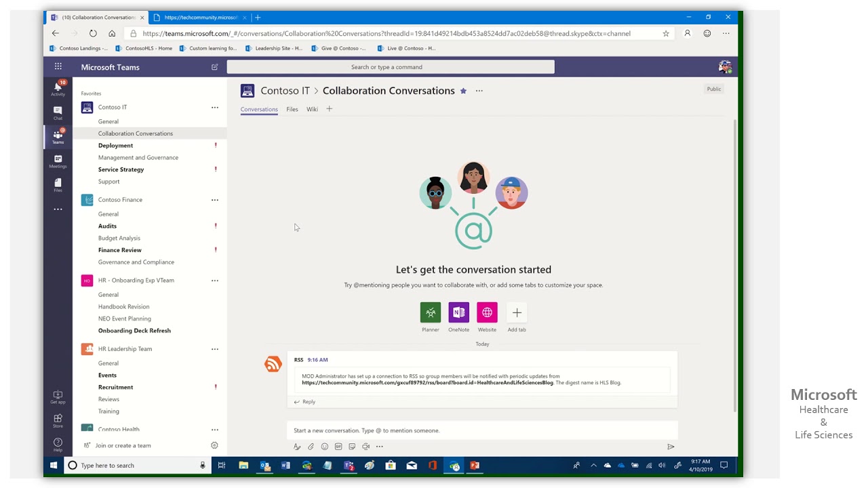
Task: Open more options for HR - Onboarding Exp VTeam
Action: pyautogui.click(x=215, y=281)
